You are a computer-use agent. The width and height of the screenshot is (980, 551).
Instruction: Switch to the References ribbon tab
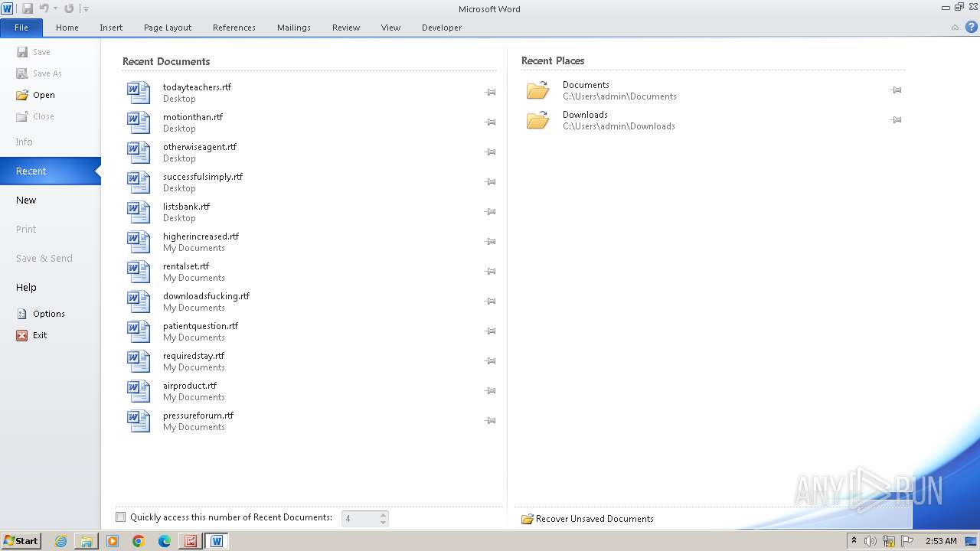coord(234,28)
